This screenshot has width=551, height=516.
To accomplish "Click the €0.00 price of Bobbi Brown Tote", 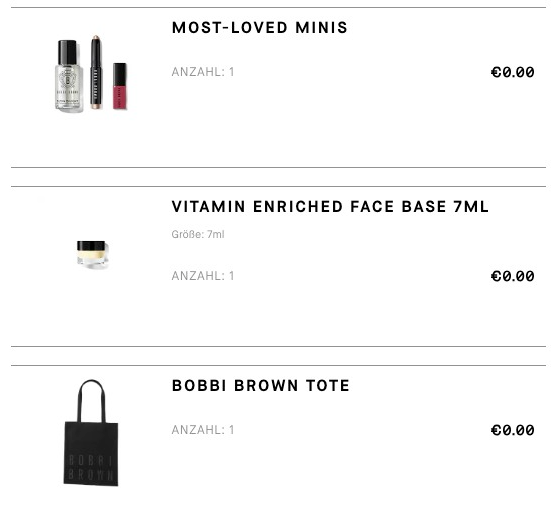I will click(513, 430).
